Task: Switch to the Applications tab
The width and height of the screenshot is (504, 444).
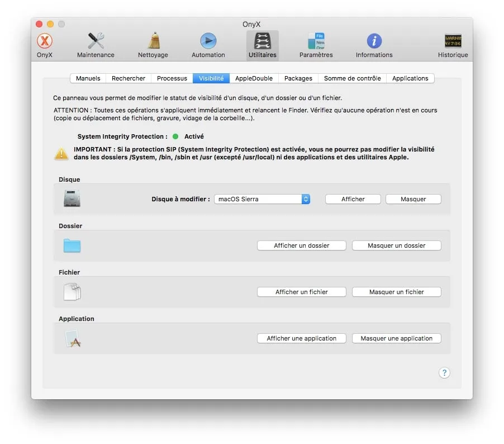Action: 410,78
